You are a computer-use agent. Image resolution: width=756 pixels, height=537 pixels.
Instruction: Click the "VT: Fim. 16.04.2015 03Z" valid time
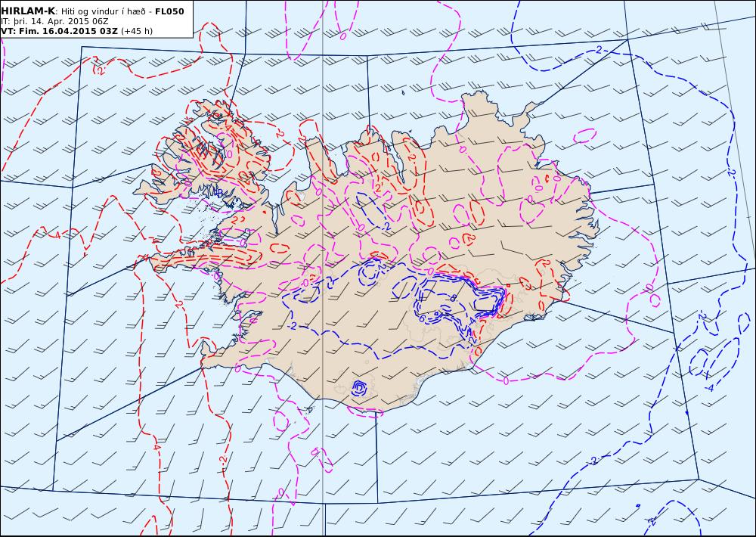(59, 31)
